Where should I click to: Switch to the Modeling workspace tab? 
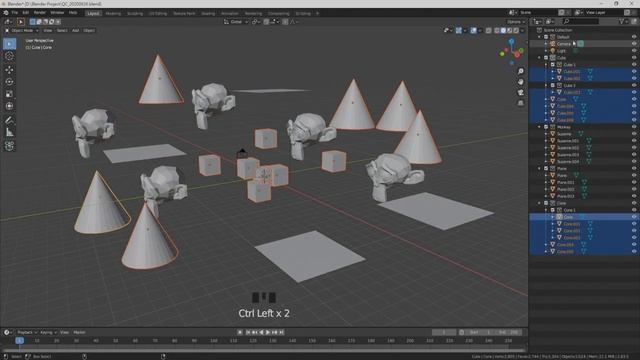(x=113, y=13)
